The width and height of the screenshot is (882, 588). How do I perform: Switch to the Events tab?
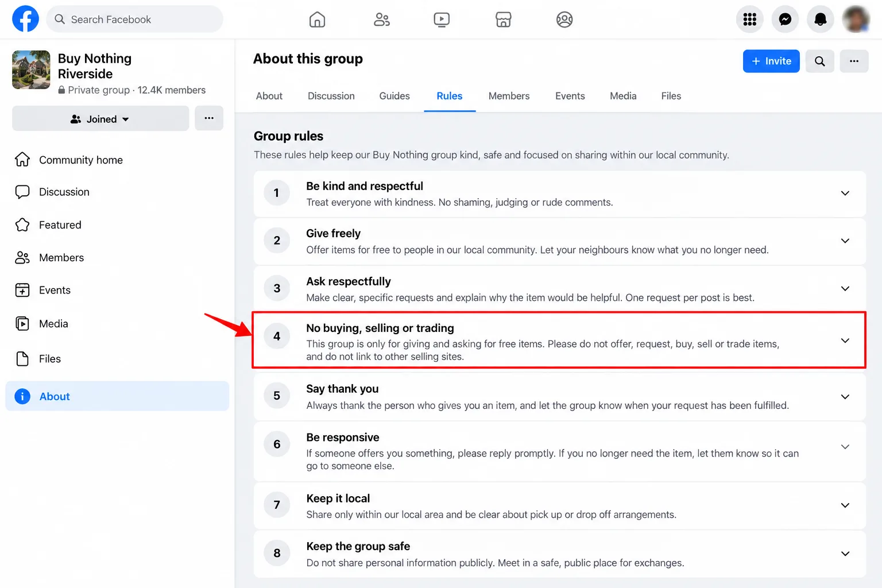point(570,96)
